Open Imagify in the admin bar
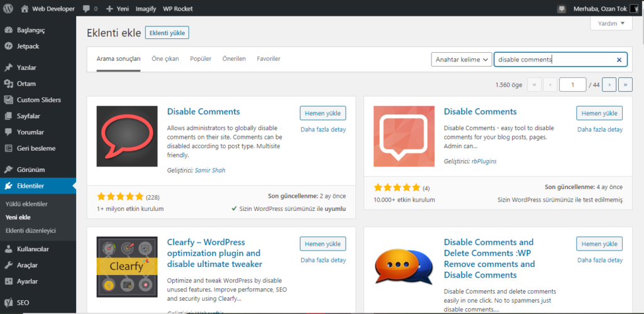This screenshot has height=314, width=644. (x=146, y=9)
